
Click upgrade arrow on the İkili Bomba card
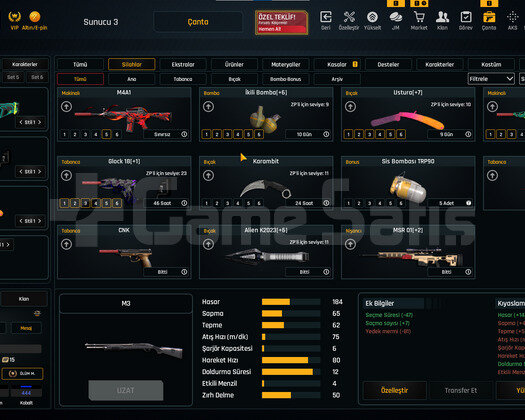(208, 107)
